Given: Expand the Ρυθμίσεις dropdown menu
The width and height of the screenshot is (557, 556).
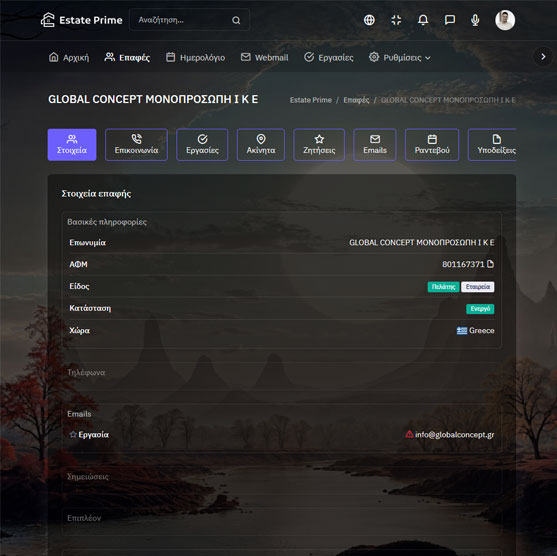Looking at the screenshot, I should 400,57.
